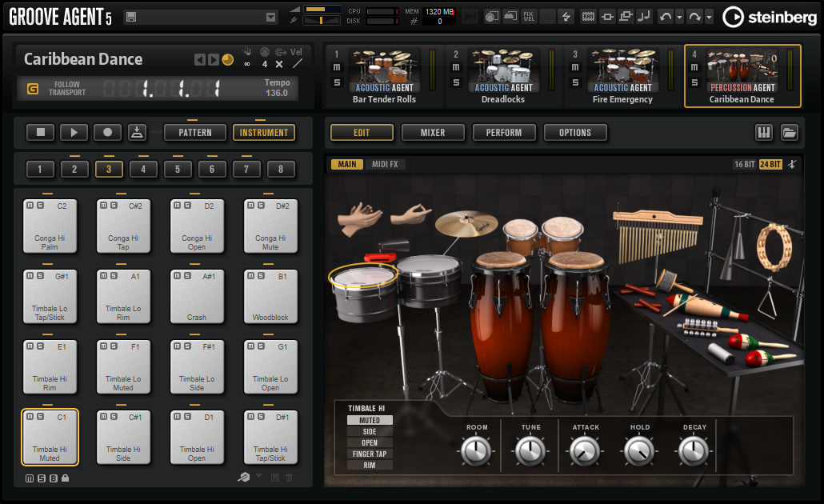This screenshot has width=824, height=504.
Task: Click the Tempo value 136.0
Action: [277, 93]
